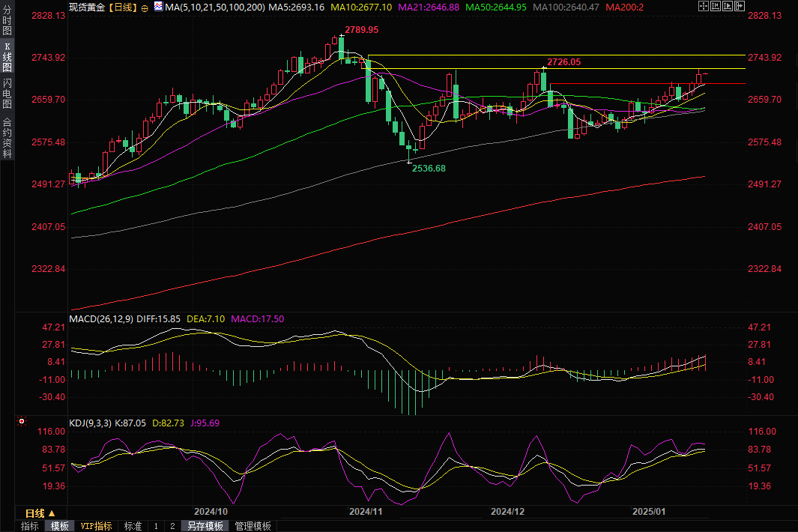Open the 日线 period selector dropdown
Image resolution: width=798 pixels, height=532 pixels.
(x=39, y=513)
